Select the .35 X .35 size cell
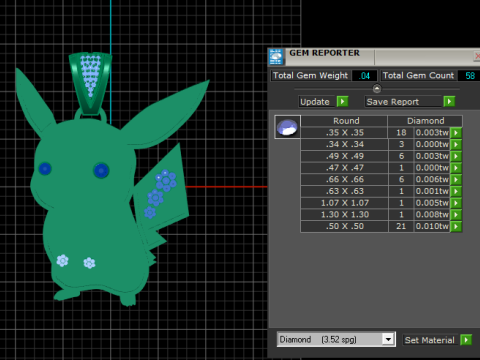The width and height of the screenshot is (480, 360). click(x=345, y=133)
